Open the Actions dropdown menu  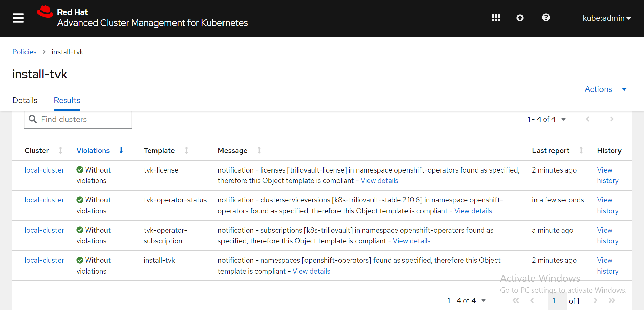[605, 89]
